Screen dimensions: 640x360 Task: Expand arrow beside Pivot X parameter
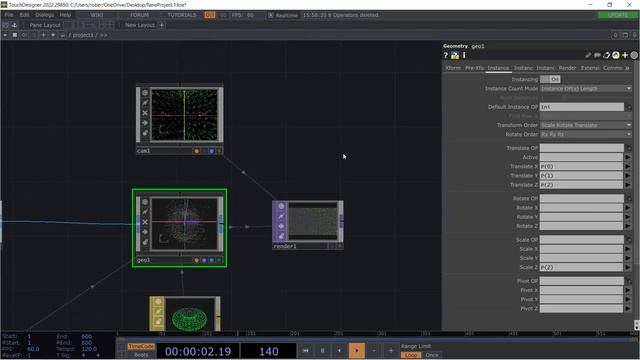[628, 290]
